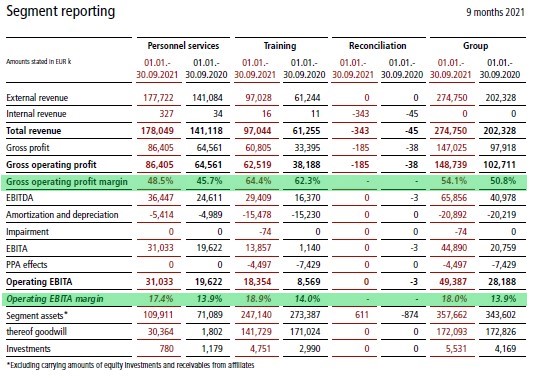Click the footnote about excluded carrying amounts
The height and width of the screenshot is (378, 539).
click(x=130, y=365)
